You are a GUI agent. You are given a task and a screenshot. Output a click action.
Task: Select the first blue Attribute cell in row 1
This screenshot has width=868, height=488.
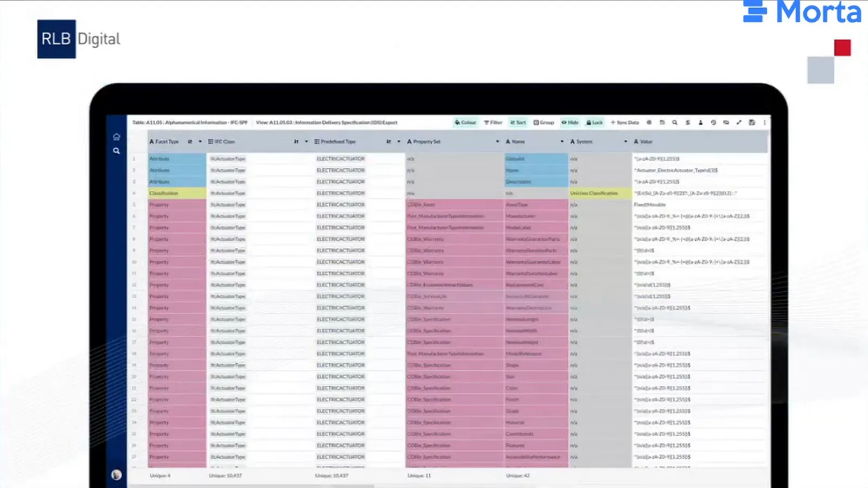click(x=177, y=159)
